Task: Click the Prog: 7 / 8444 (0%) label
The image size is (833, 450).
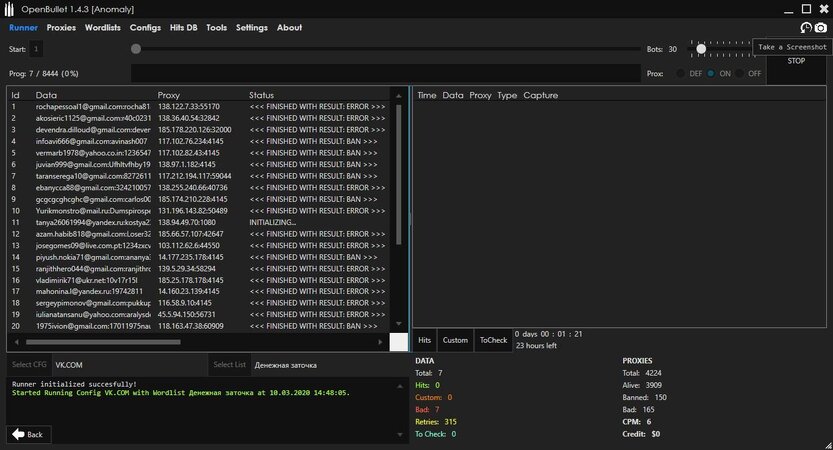Action: click(44, 73)
